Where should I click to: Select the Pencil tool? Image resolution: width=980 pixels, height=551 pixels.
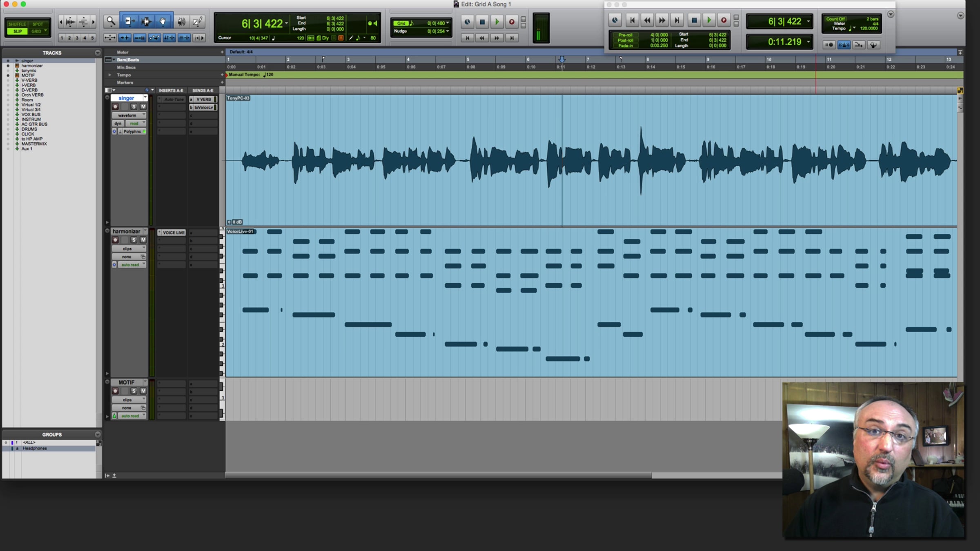tap(197, 21)
